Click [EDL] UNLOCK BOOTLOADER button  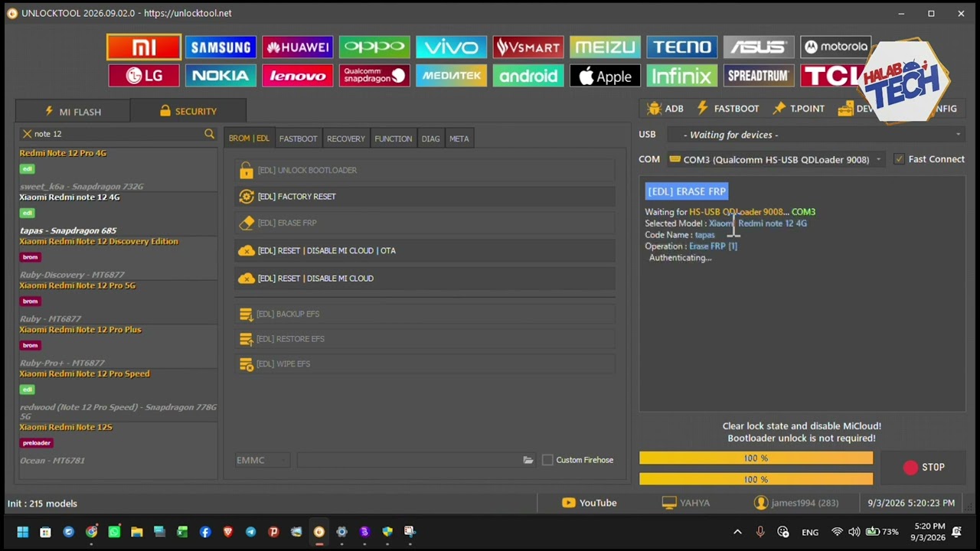(425, 170)
